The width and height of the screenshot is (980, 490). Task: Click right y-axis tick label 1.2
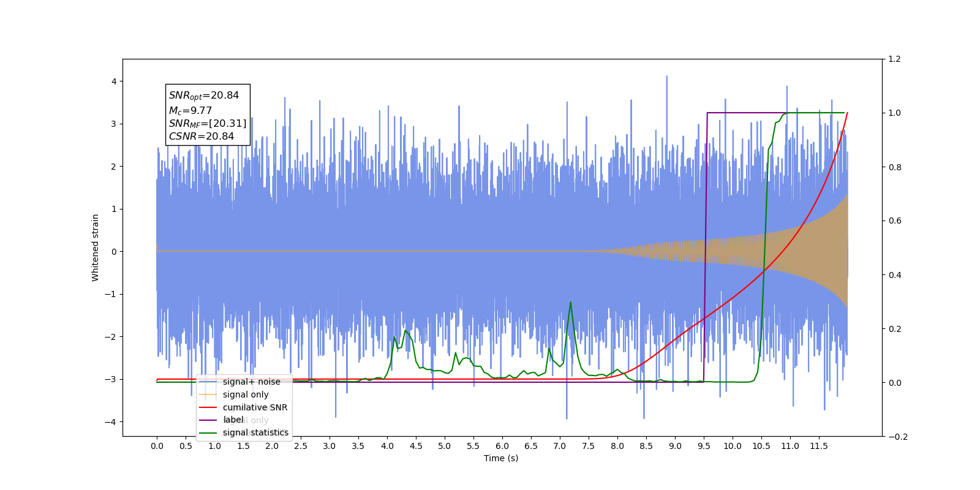pyautogui.click(x=895, y=59)
